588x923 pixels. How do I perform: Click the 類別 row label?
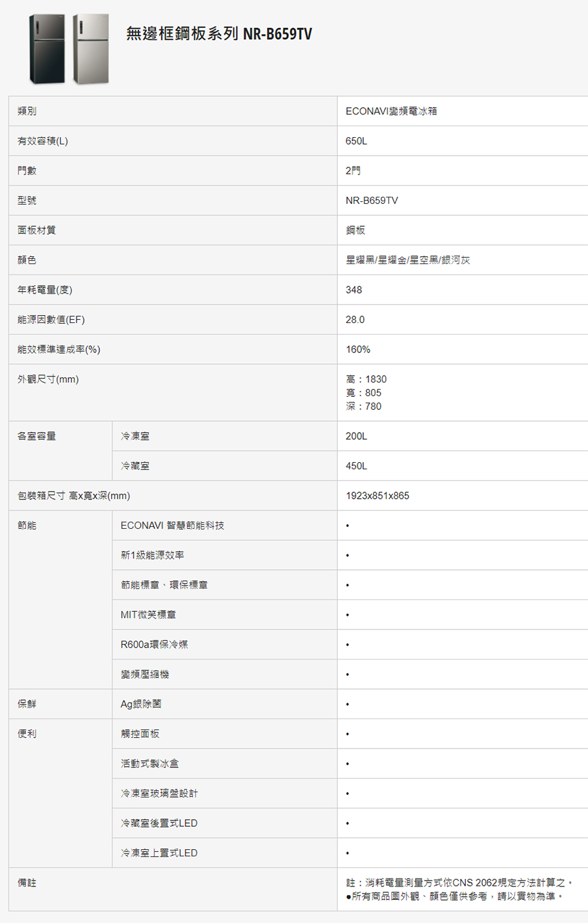pos(27,111)
